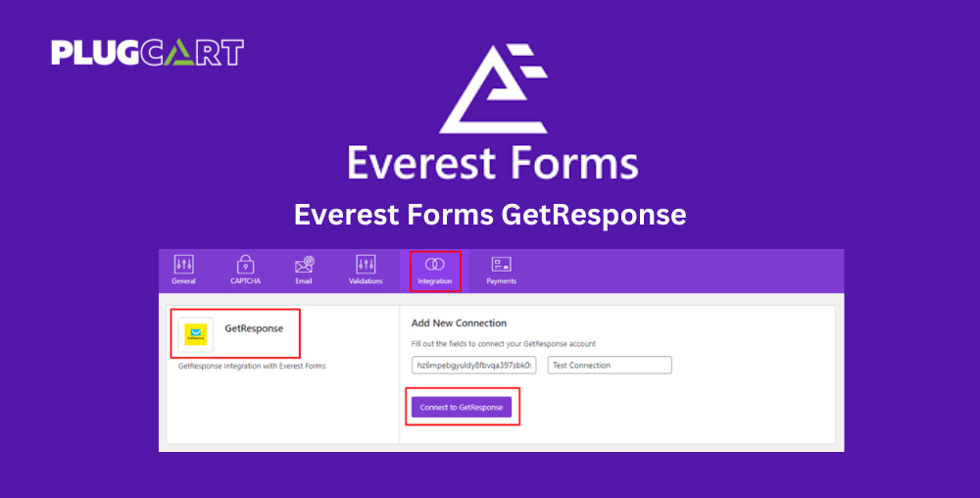Image resolution: width=980 pixels, height=498 pixels.
Task: Open the Validations tab label
Action: pyautogui.click(x=366, y=281)
